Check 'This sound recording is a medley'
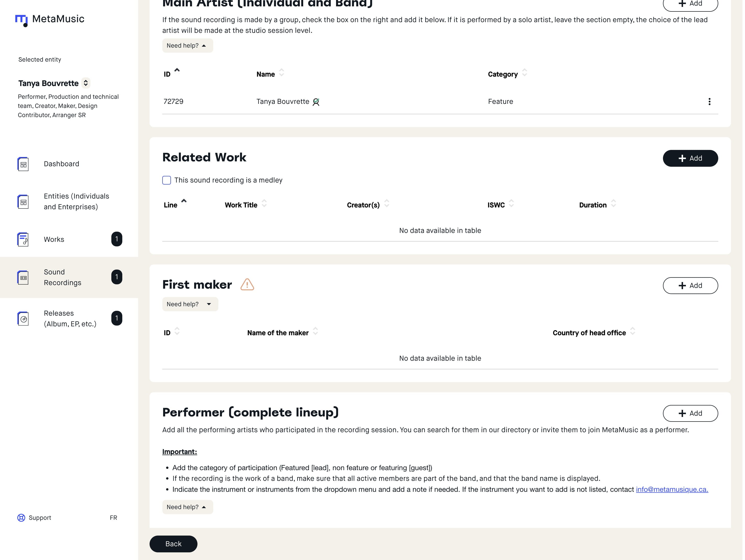The image size is (745, 560). tap(167, 180)
